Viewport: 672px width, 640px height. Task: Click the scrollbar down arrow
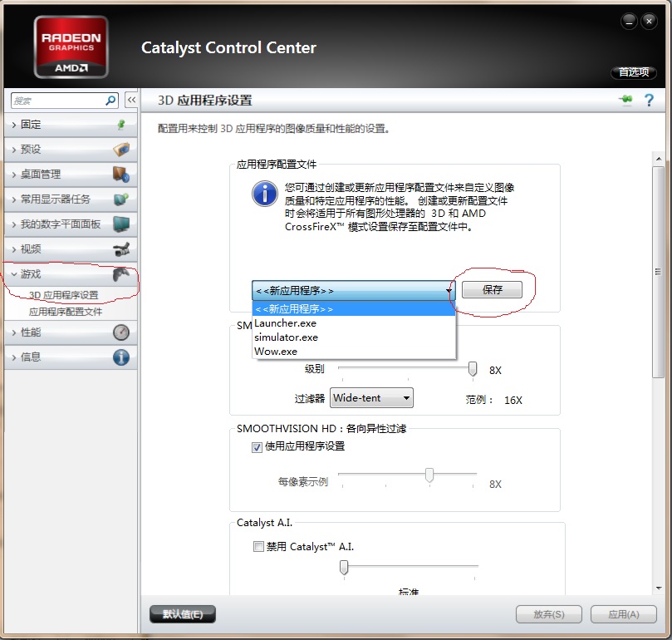pyautogui.click(x=658, y=588)
